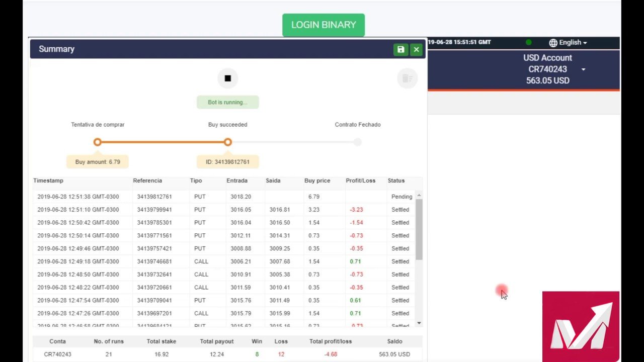Viewport: 644px width, 362px height.
Task: Click the green connection status indicator
Action: [x=528, y=42]
